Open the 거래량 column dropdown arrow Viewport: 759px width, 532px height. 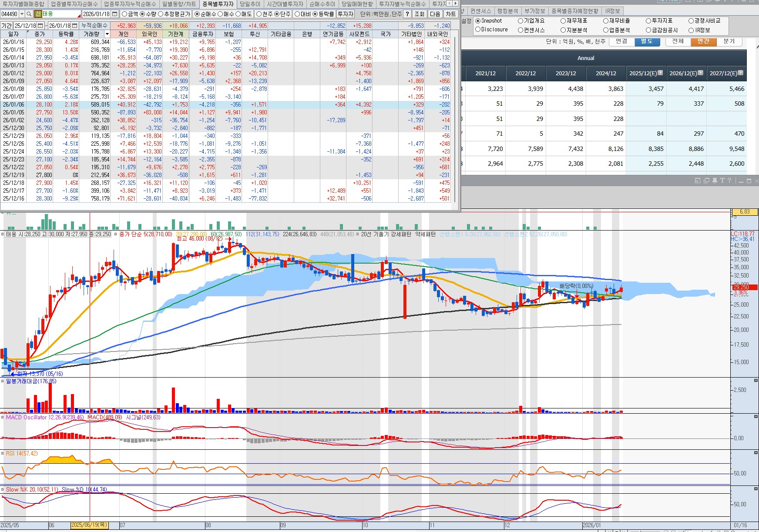[107, 34]
